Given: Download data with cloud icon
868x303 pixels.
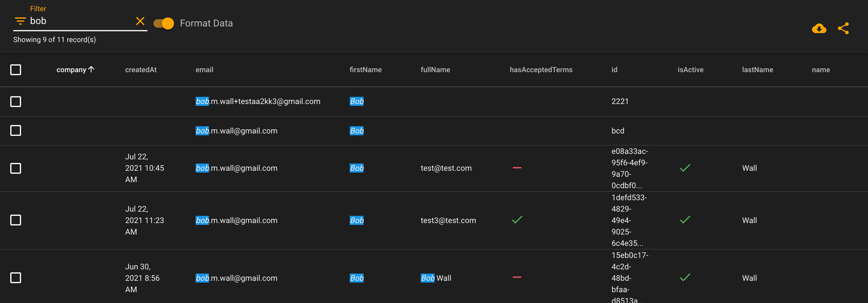Looking at the screenshot, I should [x=819, y=28].
